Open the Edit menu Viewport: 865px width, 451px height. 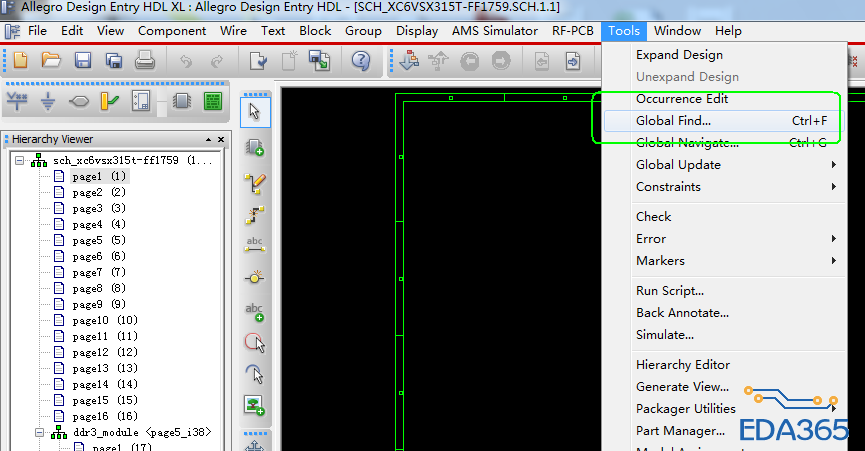click(x=72, y=31)
